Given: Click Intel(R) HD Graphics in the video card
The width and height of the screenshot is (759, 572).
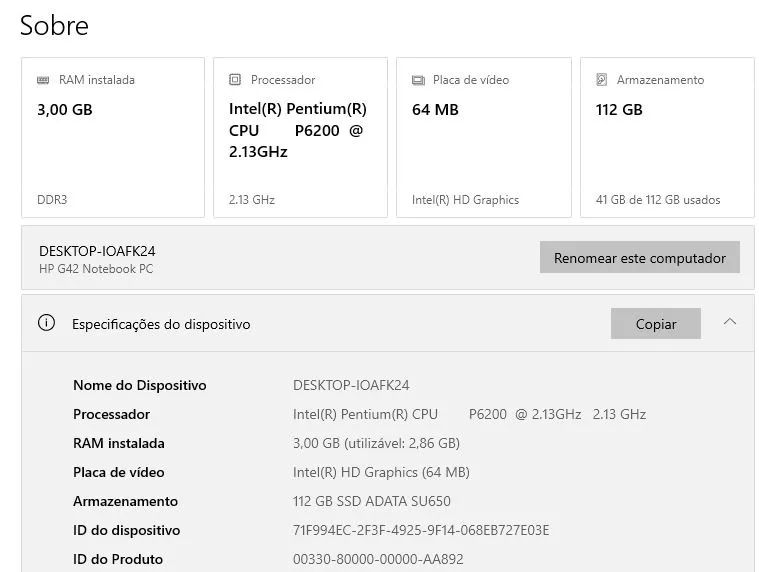Looking at the screenshot, I should (x=465, y=200).
